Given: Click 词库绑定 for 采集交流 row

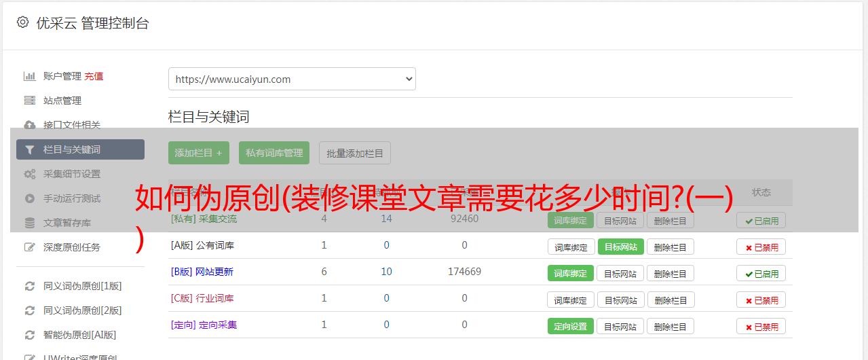Looking at the screenshot, I should [571, 220].
